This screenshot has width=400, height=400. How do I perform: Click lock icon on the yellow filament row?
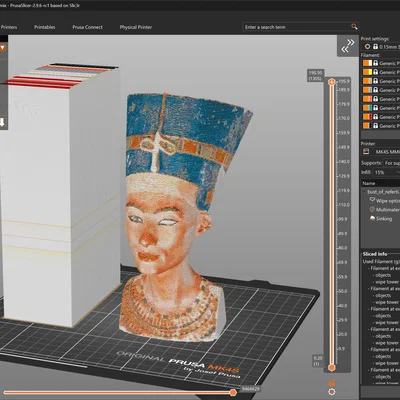[375, 72]
